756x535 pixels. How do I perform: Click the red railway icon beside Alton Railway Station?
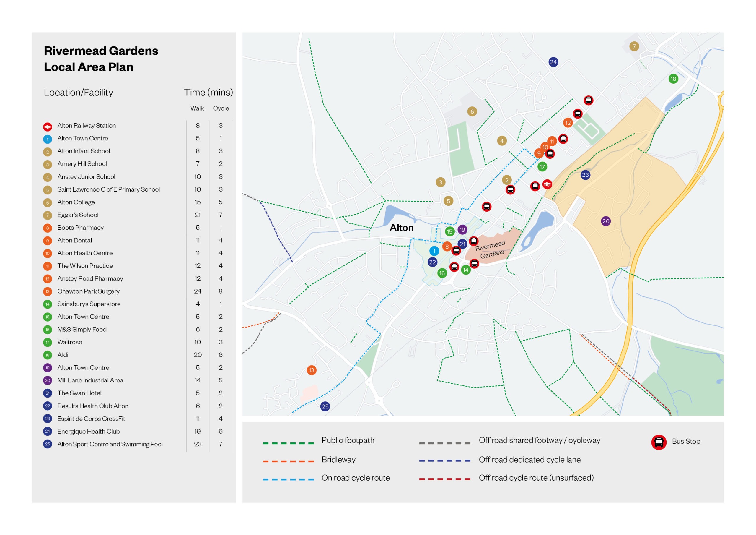click(48, 127)
